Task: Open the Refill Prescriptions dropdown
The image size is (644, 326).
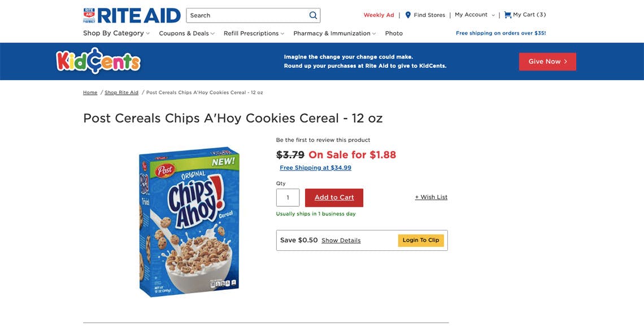Action: click(254, 33)
